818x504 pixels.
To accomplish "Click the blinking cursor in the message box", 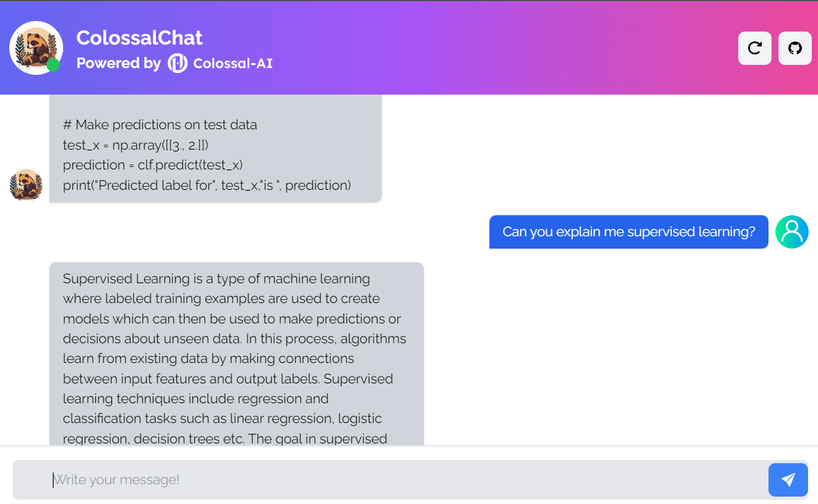I will coord(53,480).
